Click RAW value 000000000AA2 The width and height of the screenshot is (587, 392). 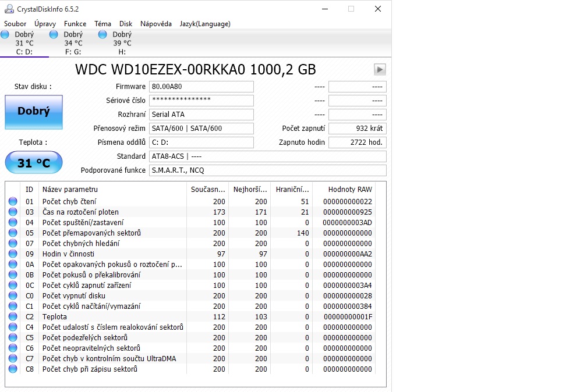tap(348, 254)
